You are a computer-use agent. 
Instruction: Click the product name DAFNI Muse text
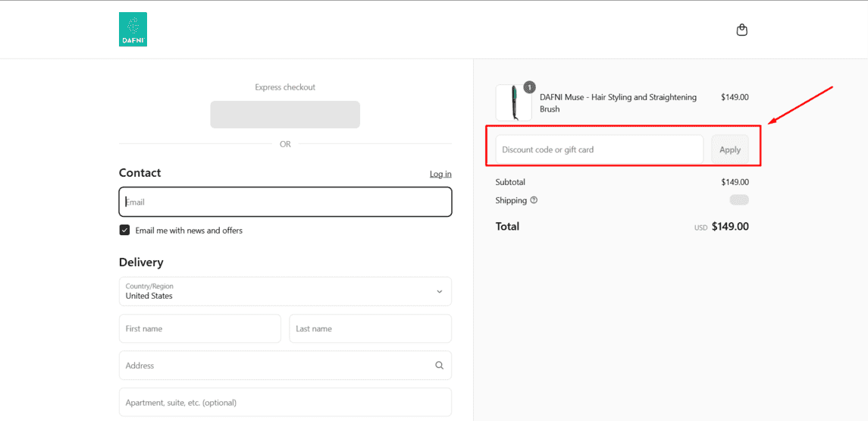pyautogui.click(x=619, y=103)
